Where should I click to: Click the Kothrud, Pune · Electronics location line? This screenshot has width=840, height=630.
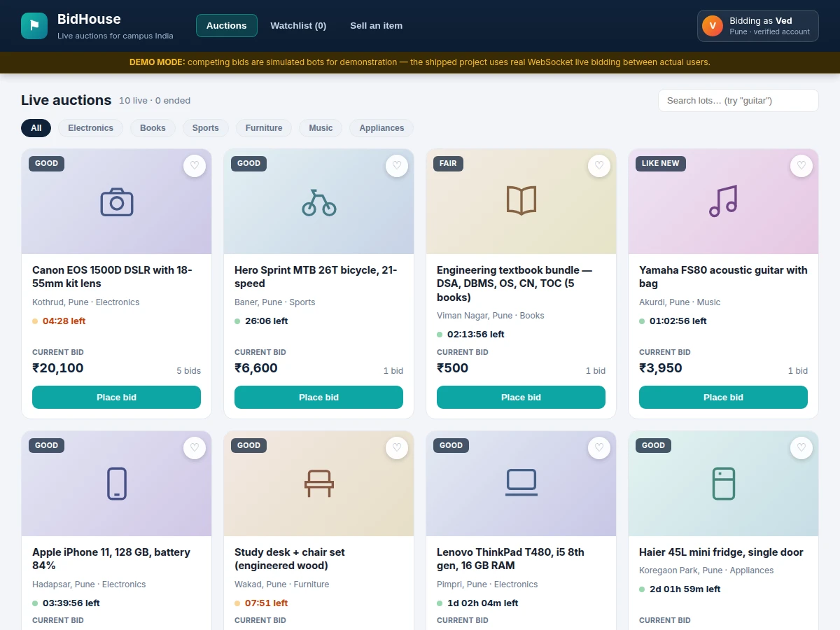(x=85, y=302)
